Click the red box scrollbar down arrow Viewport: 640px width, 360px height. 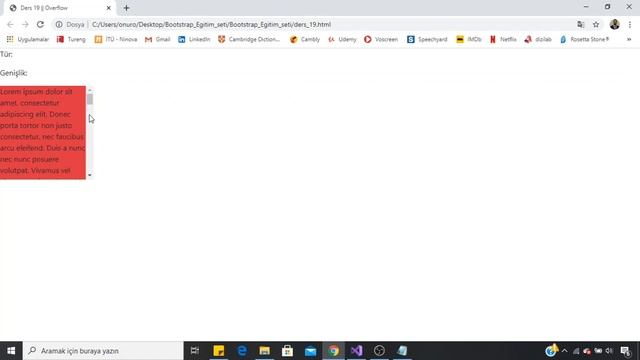point(90,176)
